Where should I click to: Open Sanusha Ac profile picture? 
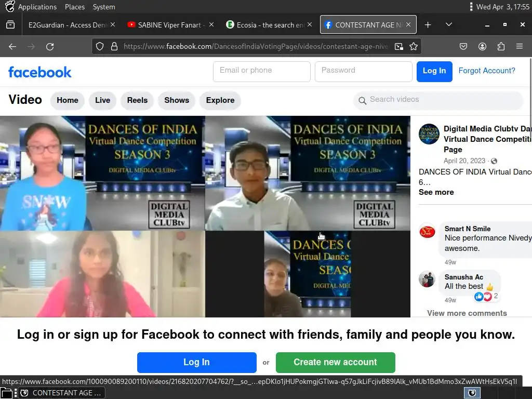427,279
